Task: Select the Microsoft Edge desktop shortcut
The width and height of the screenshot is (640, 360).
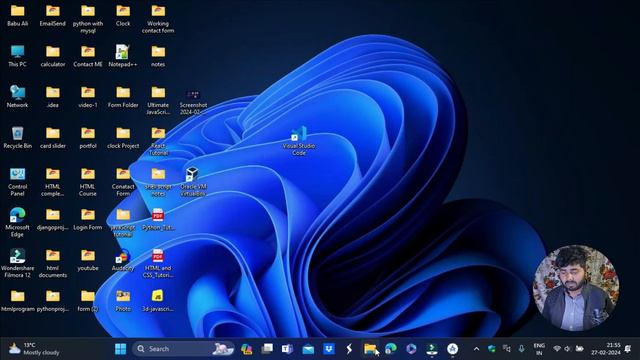Action: (17, 222)
